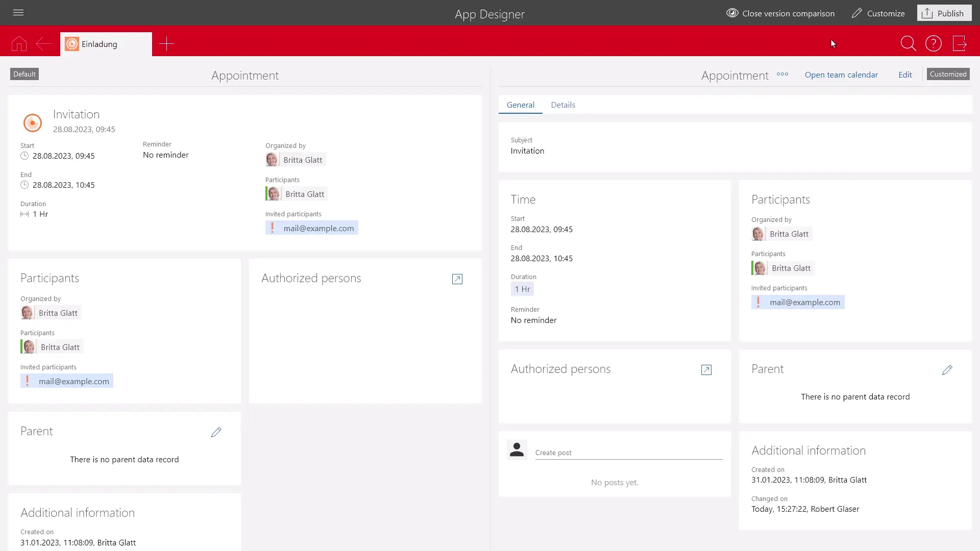Open the hamburger main menu
This screenshot has height=551, width=980.
coord(18,13)
